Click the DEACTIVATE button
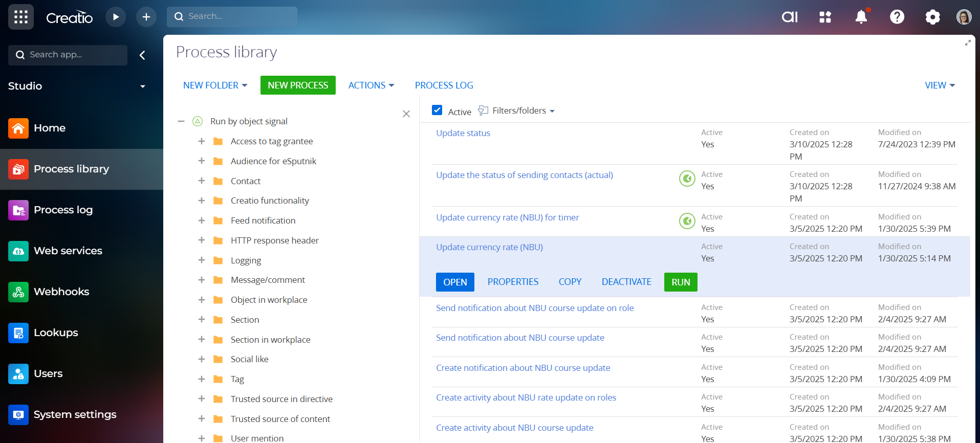Image resolution: width=980 pixels, height=443 pixels. (626, 282)
